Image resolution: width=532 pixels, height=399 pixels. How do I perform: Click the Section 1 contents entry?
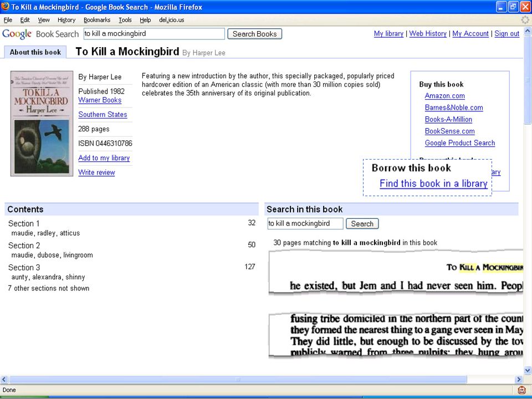point(24,223)
